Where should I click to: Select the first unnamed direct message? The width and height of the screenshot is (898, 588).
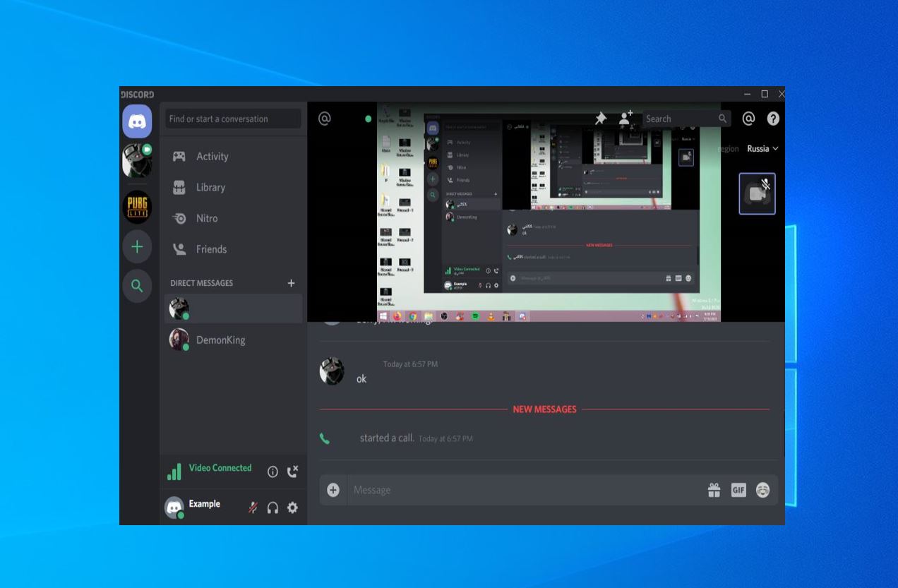234,308
